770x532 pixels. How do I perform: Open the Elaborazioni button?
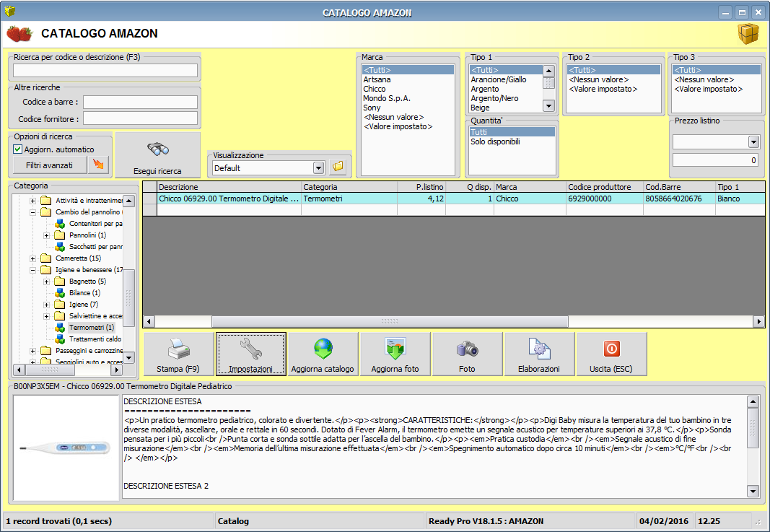click(x=539, y=354)
